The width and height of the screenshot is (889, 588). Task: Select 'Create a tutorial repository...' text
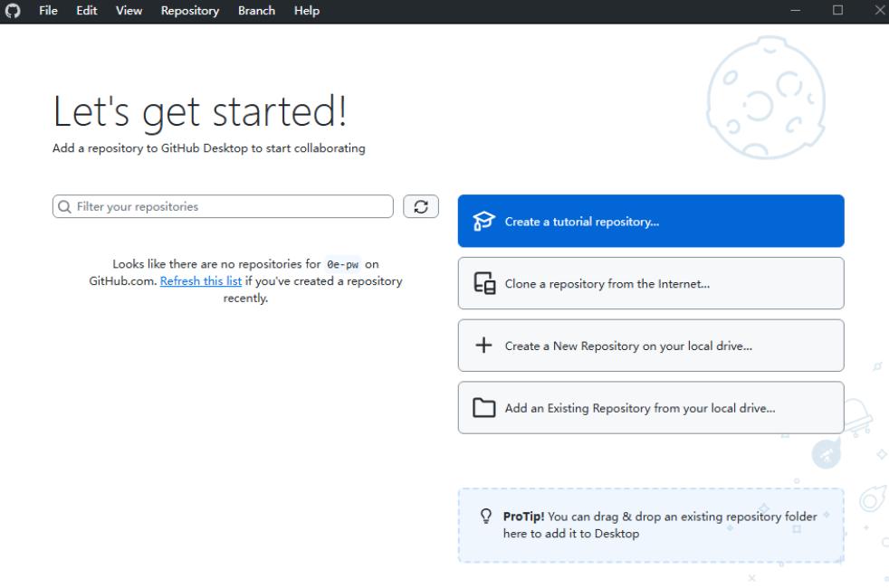click(581, 222)
